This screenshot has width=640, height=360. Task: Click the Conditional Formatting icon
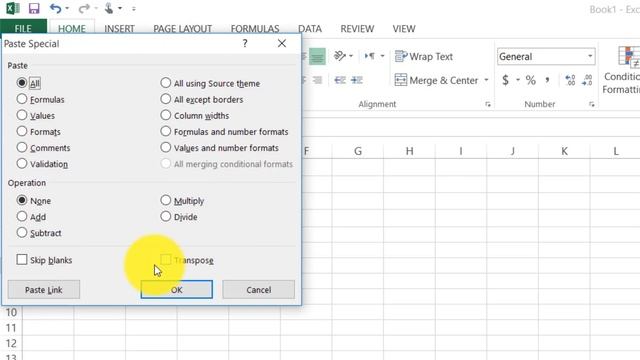tap(629, 56)
